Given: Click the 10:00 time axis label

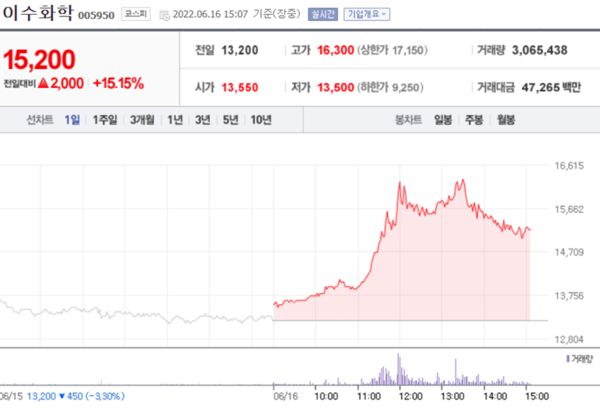Looking at the screenshot, I should (326, 396).
